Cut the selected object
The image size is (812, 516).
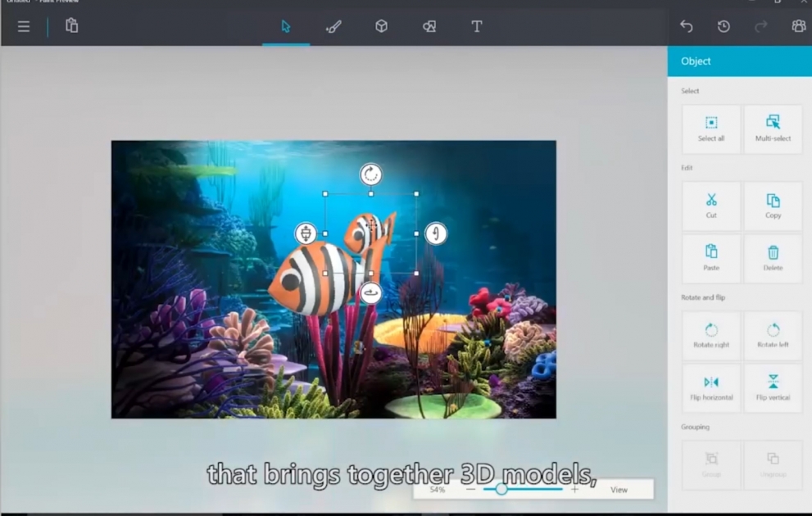pyautogui.click(x=711, y=206)
